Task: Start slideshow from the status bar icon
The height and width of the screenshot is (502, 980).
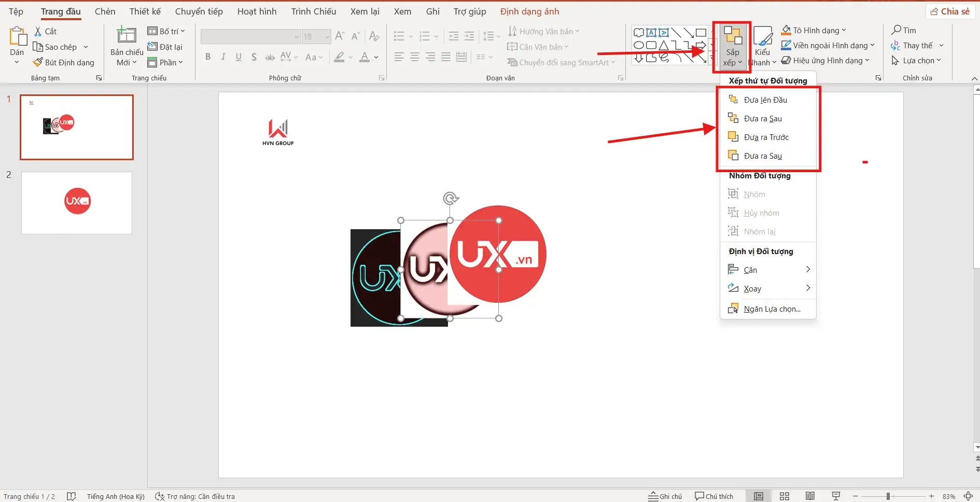Action: point(835,496)
